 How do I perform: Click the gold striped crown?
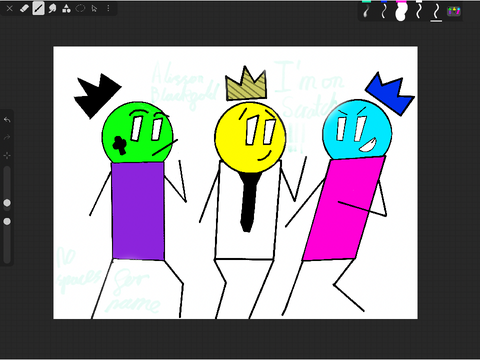(247, 84)
